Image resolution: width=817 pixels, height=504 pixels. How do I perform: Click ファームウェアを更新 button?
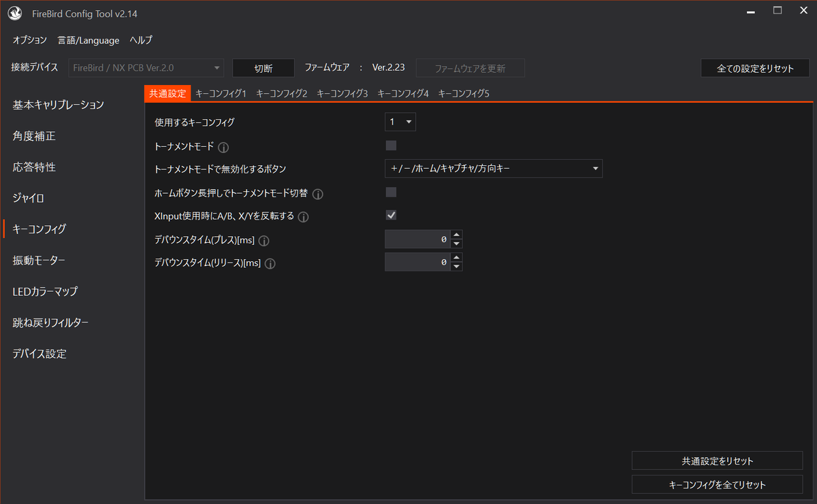pyautogui.click(x=470, y=68)
